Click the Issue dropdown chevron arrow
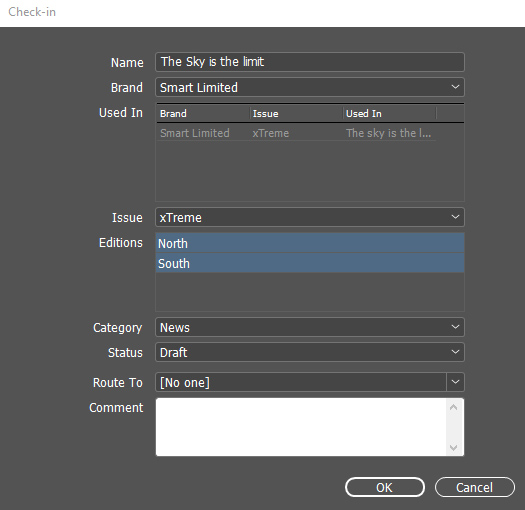 [455, 217]
